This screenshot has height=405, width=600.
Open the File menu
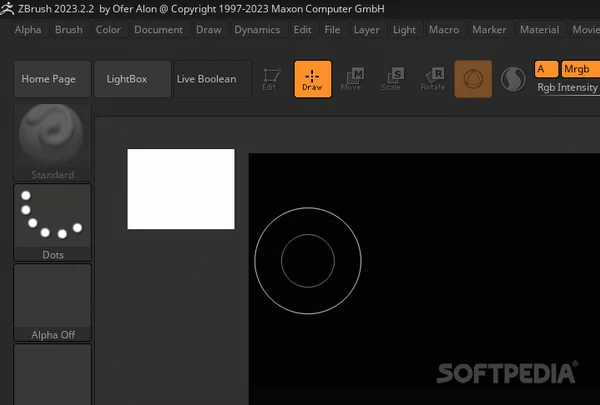pyautogui.click(x=332, y=30)
